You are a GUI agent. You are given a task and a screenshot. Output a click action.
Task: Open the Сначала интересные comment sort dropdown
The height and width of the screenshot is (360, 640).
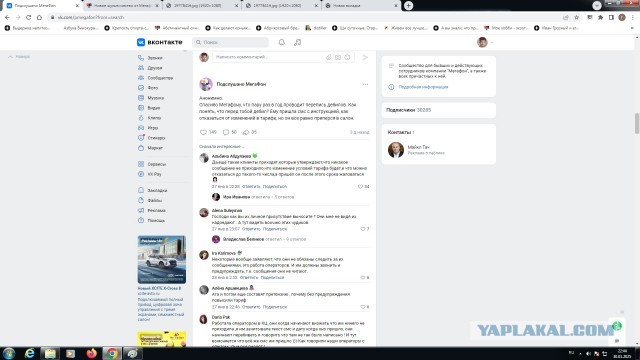click(222, 146)
